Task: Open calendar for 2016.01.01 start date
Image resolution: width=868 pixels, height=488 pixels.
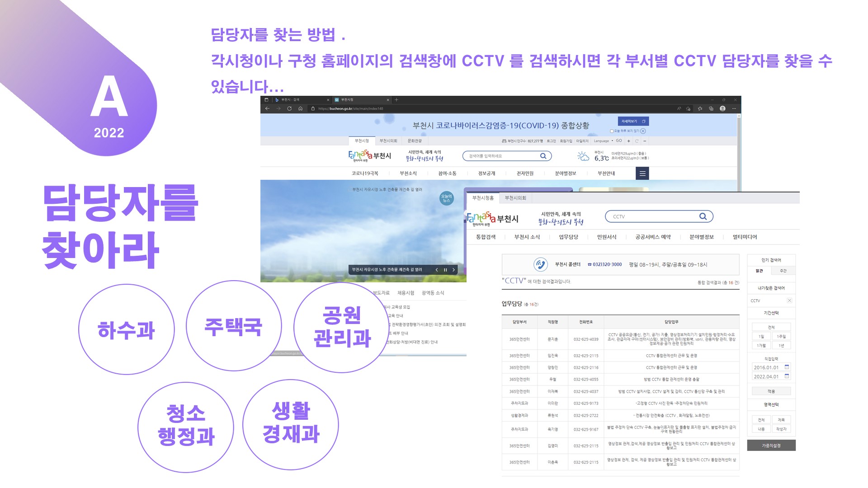Action: click(787, 367)
